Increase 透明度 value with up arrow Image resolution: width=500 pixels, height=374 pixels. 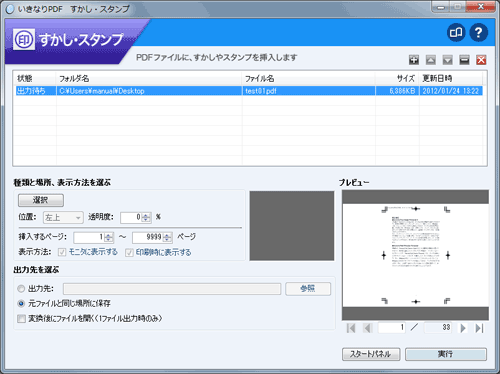click(146, 215)
